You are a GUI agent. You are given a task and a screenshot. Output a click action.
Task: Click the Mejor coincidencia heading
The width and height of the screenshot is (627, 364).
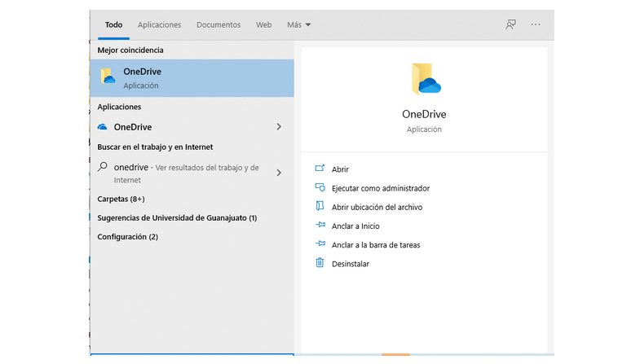[130, 50]
